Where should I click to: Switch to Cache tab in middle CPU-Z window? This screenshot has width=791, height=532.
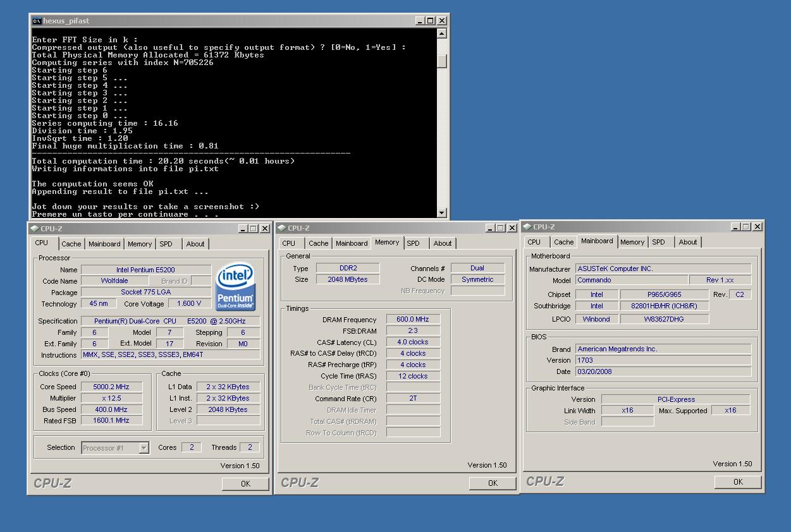318,243
